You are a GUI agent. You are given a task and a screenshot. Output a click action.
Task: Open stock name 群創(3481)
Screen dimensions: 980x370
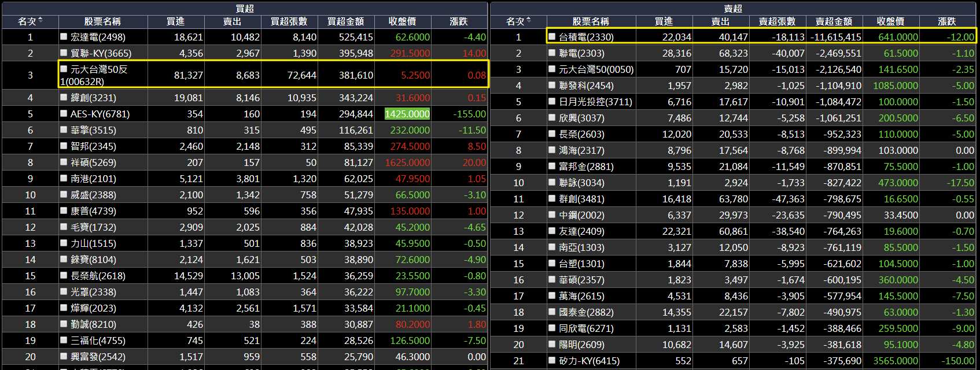click(x=581, y=199)
